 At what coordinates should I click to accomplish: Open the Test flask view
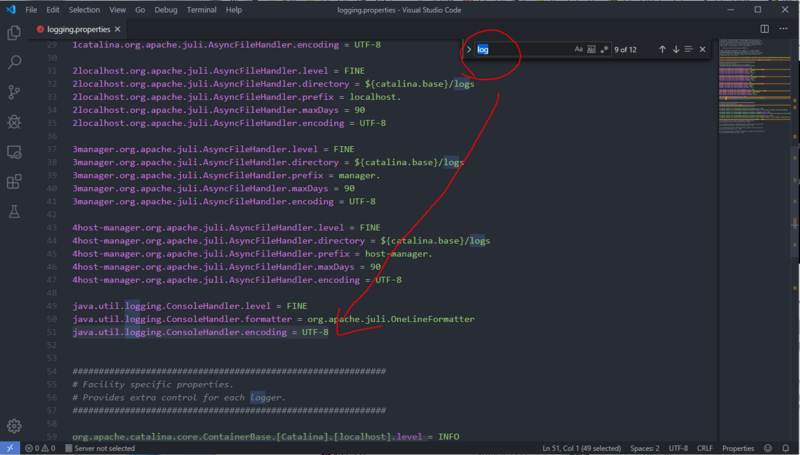[x=14, y=211]
